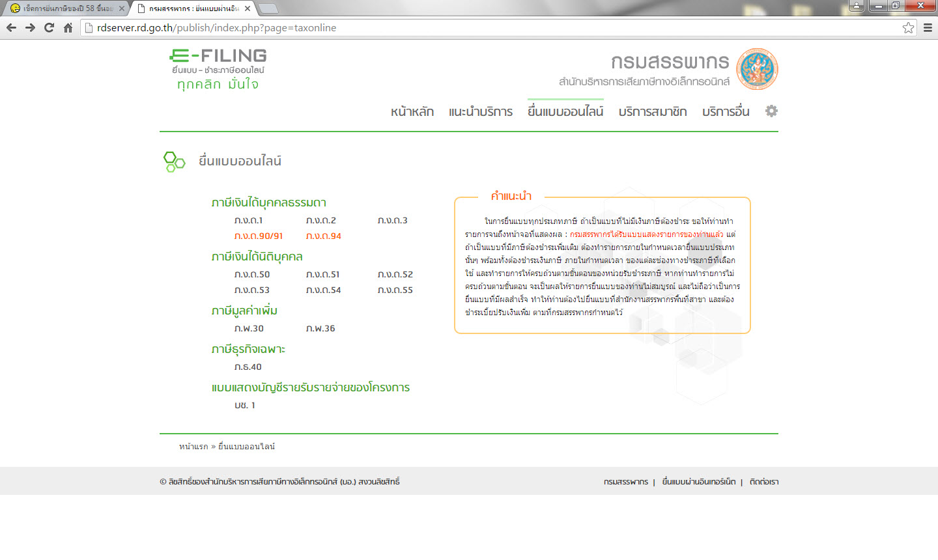Close the กรมสรรพากร browser tab
Viewport: 938px width, 560px height.
point(248,8)
